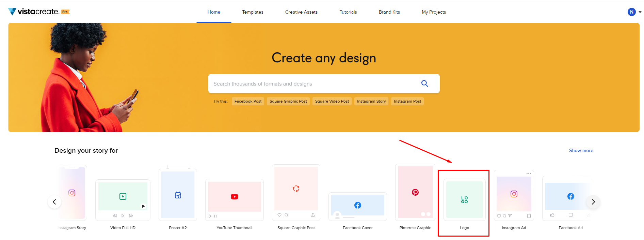644x240 pixels.
Task: Click the N user avatar
Action: coord(632,12)
